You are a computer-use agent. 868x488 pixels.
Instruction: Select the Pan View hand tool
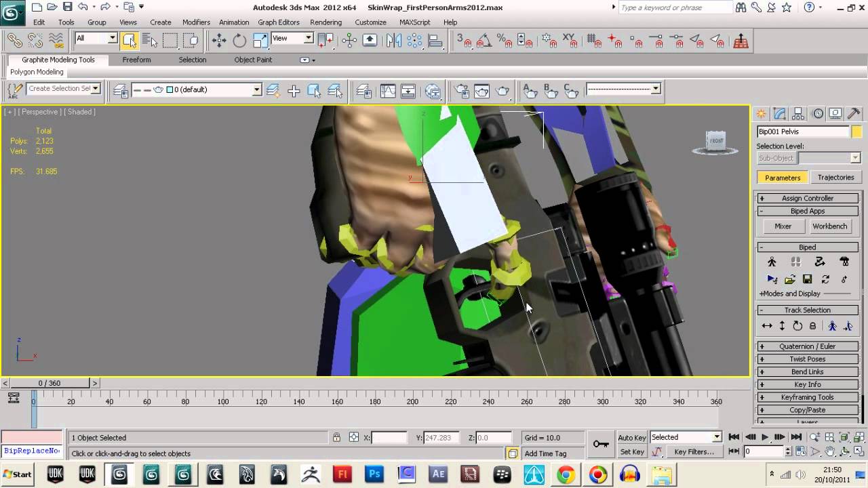pyautogui.click(x=829, y=451)
